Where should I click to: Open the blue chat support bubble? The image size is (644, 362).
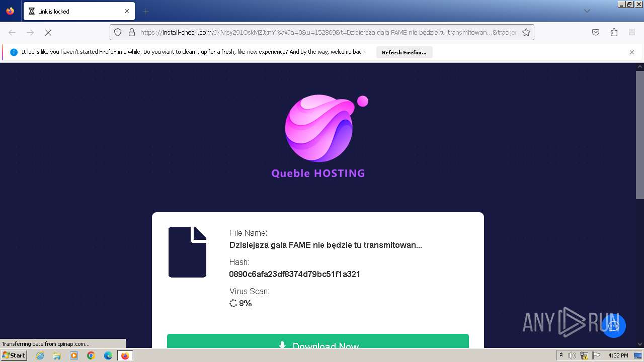(x=613, y=325)
